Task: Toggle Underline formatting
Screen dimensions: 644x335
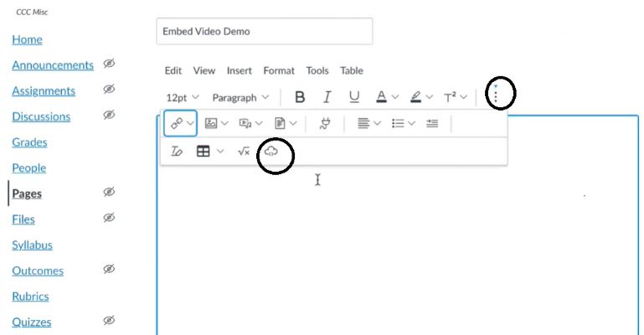Action: (x=354, y=97)
